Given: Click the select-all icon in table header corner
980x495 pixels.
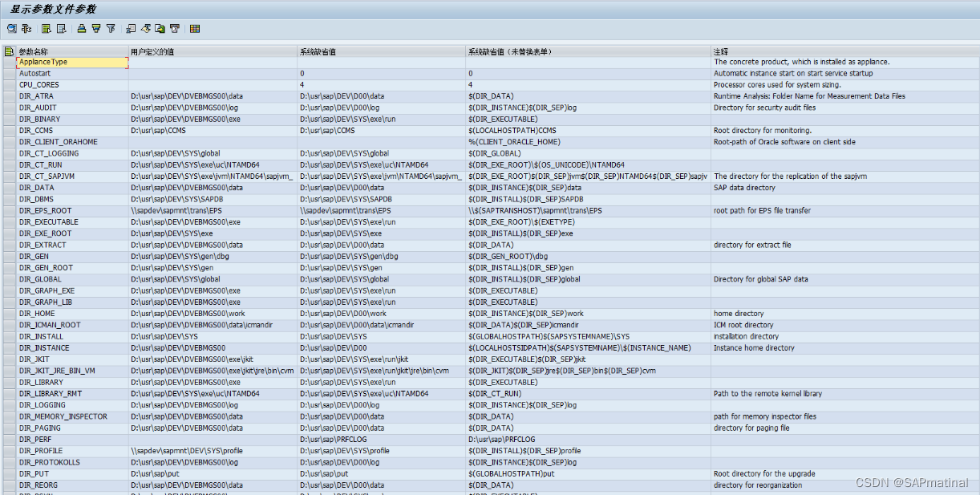Looking at the screenshot, I should tap(9, 51).
